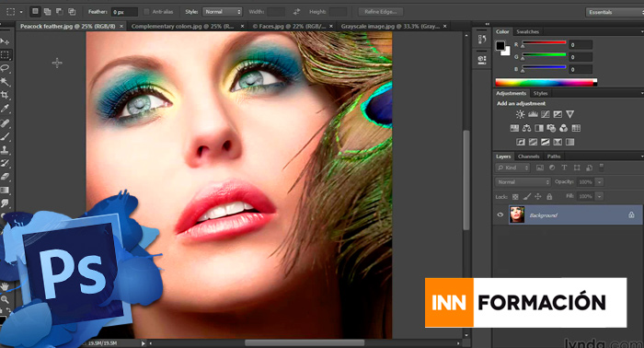Choose New selection mode in options bar
The width and height of the screenshot is (644, 348).
(35, 11)
